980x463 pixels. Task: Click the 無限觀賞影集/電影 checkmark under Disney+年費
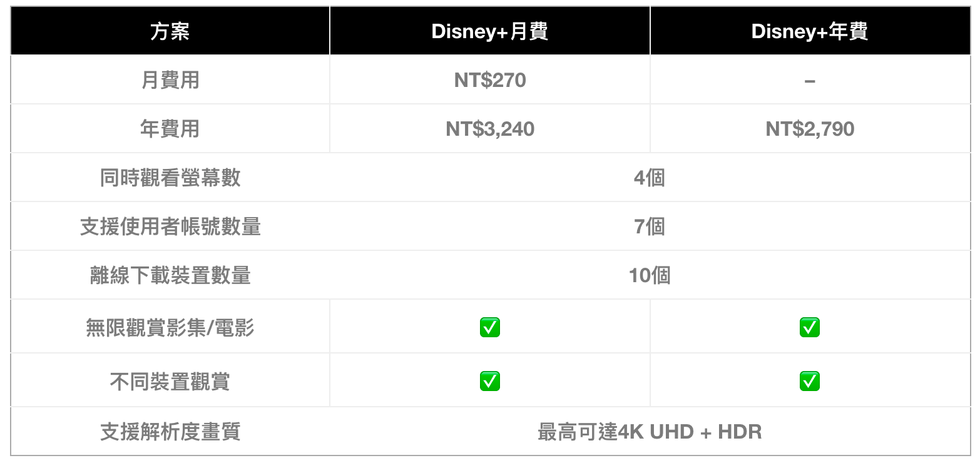810,327
